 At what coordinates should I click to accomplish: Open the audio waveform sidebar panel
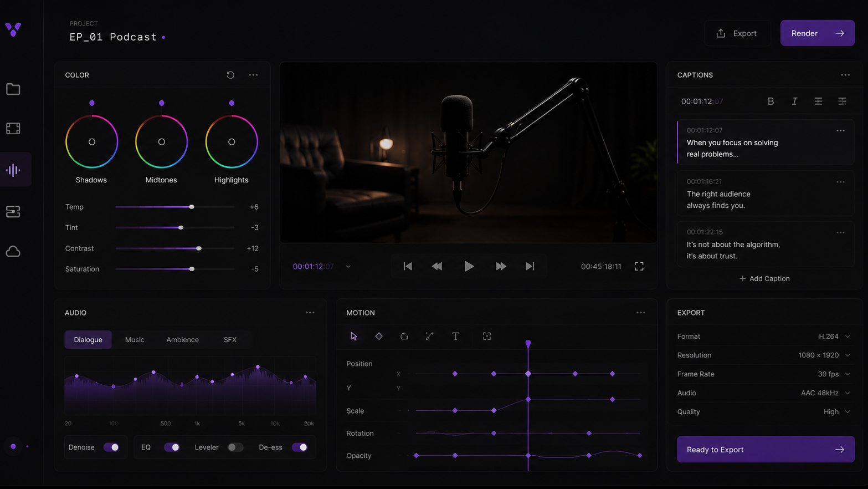pos(13,170)
